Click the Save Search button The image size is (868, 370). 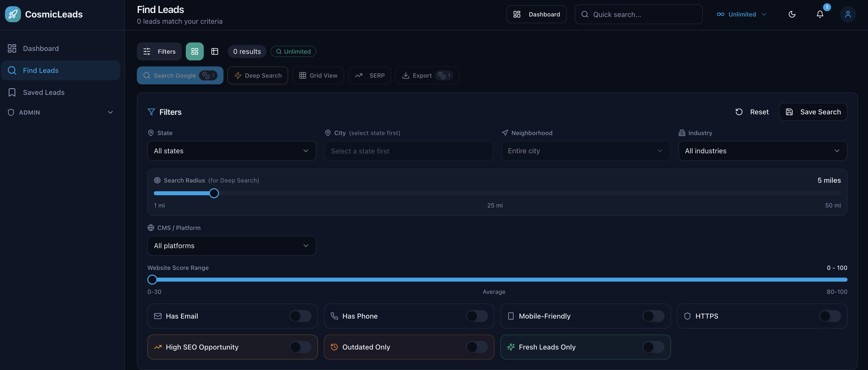pos(813,112)
